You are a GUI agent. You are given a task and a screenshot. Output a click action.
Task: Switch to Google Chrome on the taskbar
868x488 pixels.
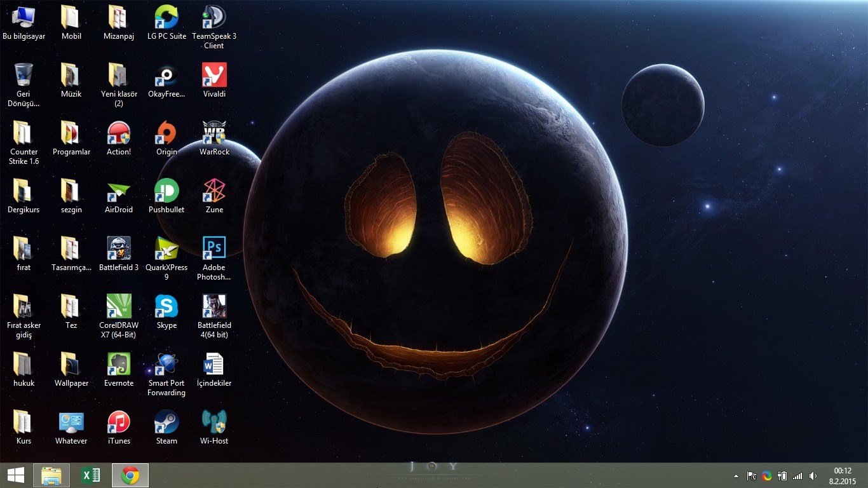(x=130, y=475)
